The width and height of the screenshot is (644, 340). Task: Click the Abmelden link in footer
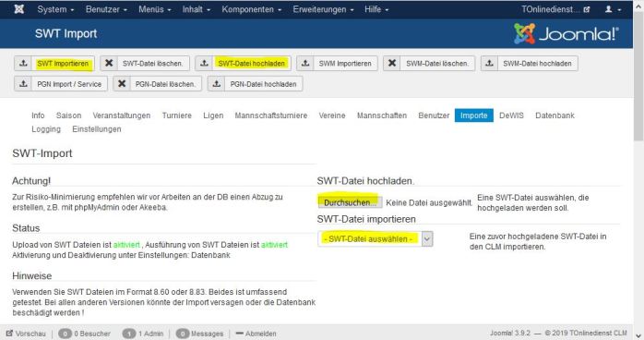click(256, 334)
